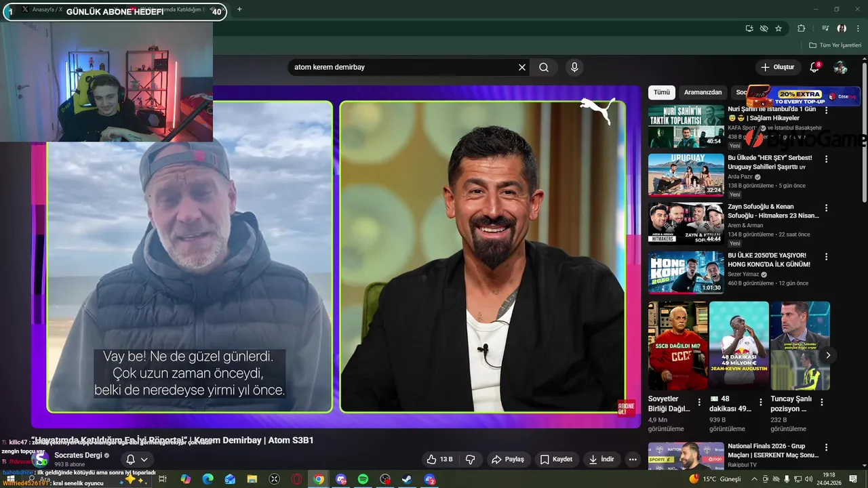
Task: Dislike the video with thumbs-down
Action: (471, 460)
